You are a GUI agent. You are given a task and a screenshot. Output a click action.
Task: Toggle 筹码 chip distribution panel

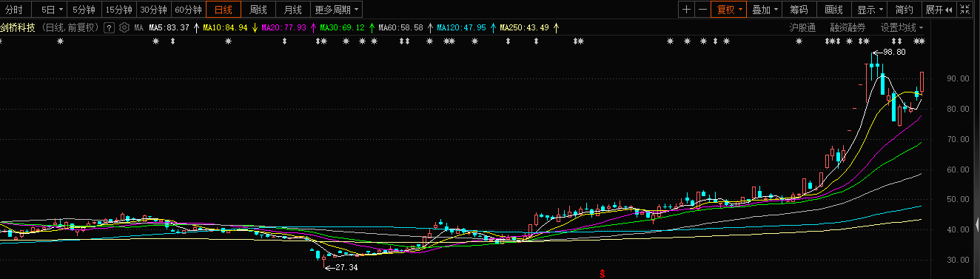click(x=799, y=10)
